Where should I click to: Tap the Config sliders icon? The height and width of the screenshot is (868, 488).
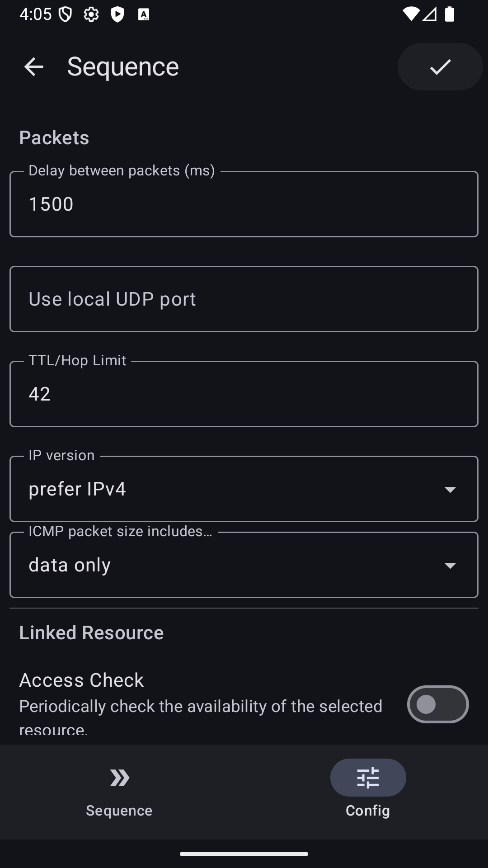tap(368, 778)
